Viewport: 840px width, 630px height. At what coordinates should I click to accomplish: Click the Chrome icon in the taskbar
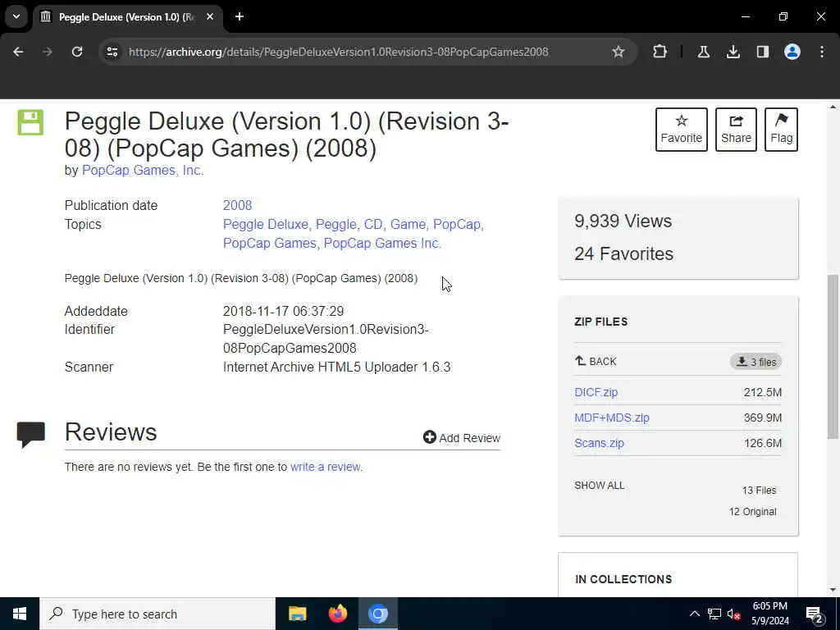pos(377,614)
